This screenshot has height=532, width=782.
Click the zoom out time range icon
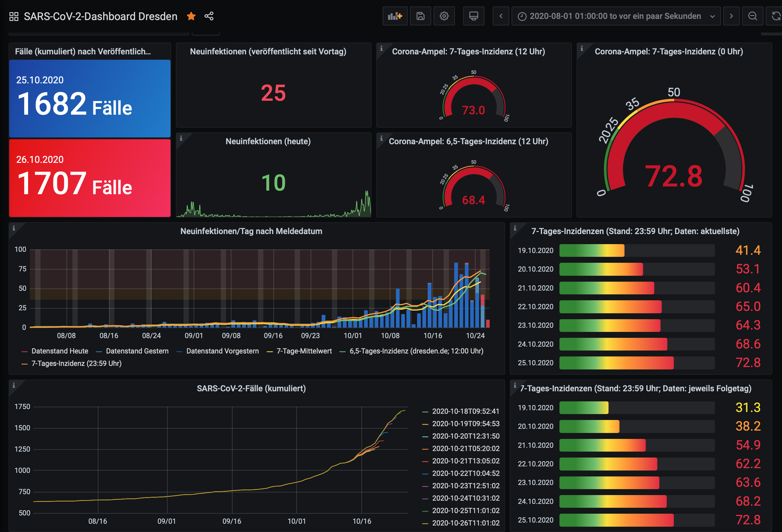752,16
